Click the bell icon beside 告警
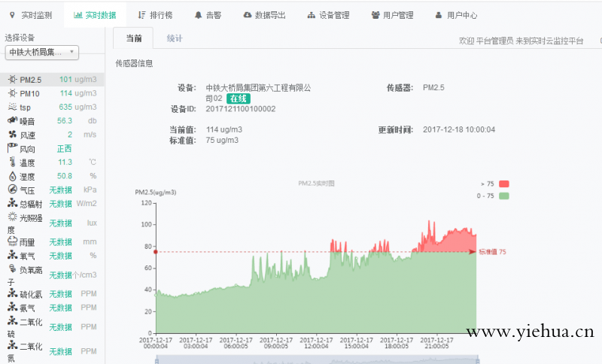Image resolution: width=602 pixels, height=364 pixels. 198,15
